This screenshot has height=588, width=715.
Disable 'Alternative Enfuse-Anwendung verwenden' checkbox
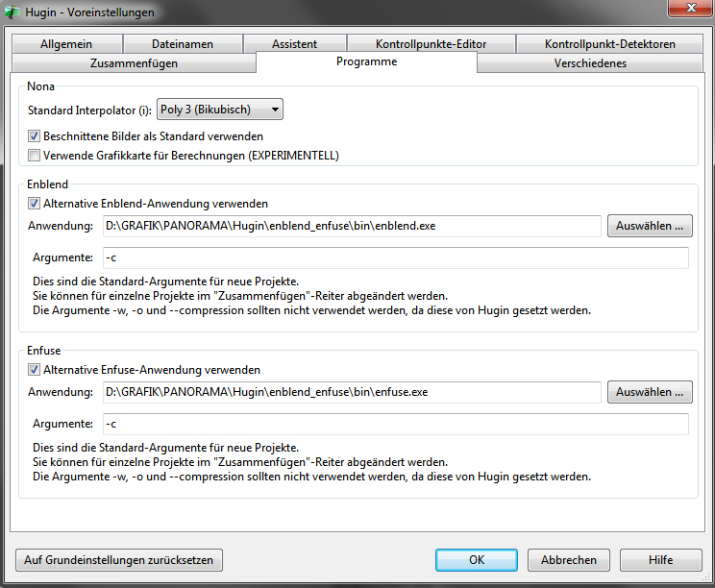tap(35, 370)
